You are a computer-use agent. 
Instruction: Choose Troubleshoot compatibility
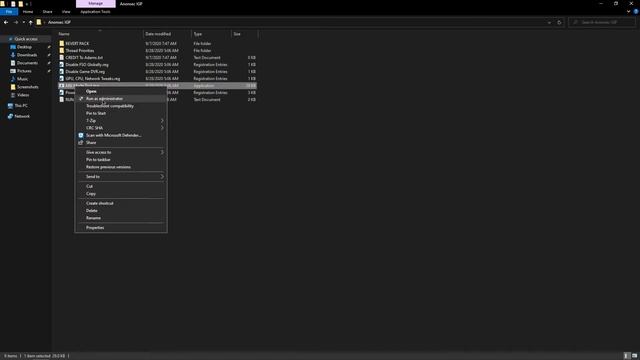[121, 106]
